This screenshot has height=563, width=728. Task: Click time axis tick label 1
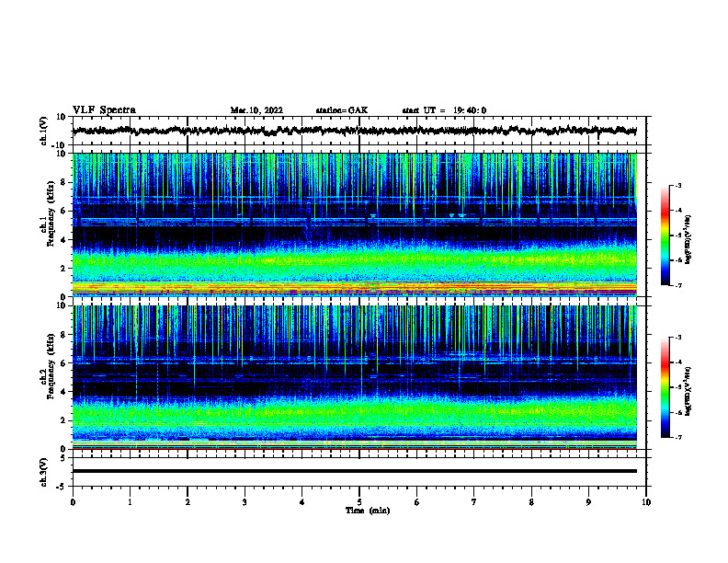pos(130,502)
